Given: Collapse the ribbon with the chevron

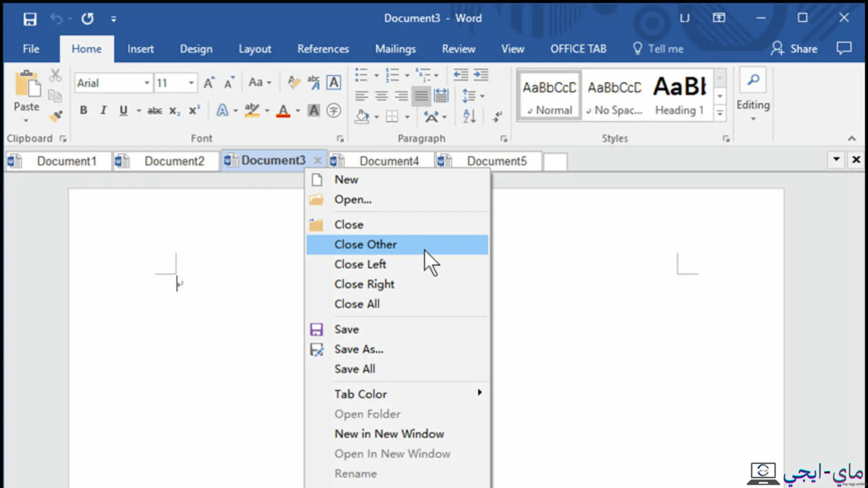Looking at the screenshot, I should pos(852,138).
